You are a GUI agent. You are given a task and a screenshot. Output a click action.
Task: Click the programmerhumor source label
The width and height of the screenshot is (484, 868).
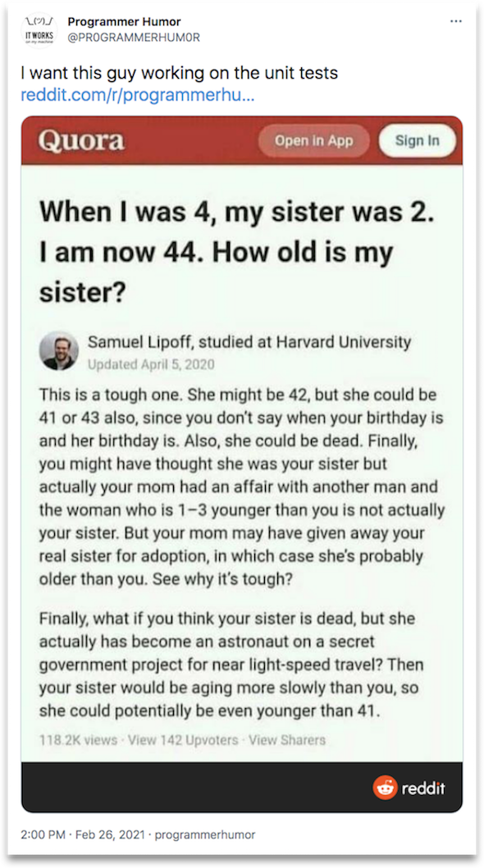pos(205,834)
